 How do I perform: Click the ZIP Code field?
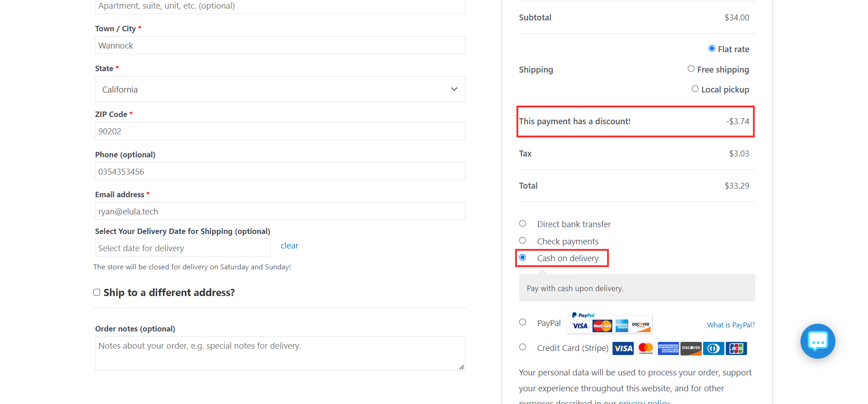tap(280, 131)
